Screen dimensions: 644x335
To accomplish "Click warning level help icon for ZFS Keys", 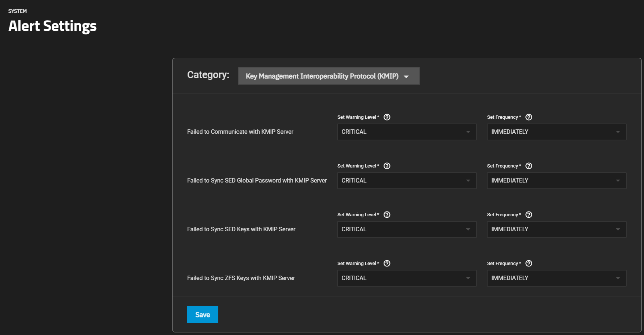I will 387,264.
